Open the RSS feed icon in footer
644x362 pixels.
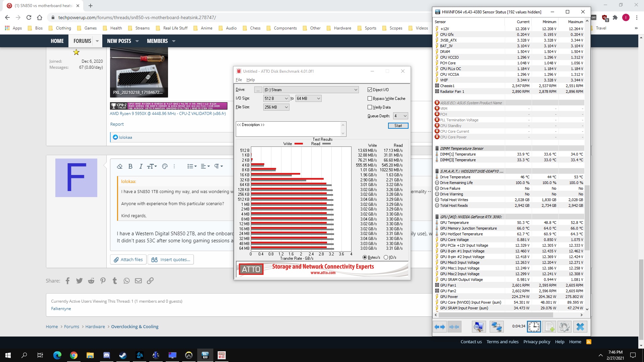[x=589, y=342]
